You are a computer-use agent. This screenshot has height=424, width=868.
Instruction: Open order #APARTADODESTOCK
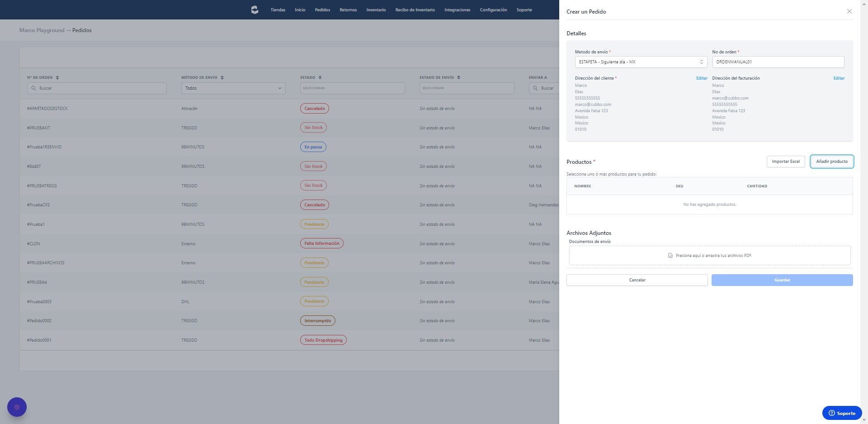(x=47, y=109)
